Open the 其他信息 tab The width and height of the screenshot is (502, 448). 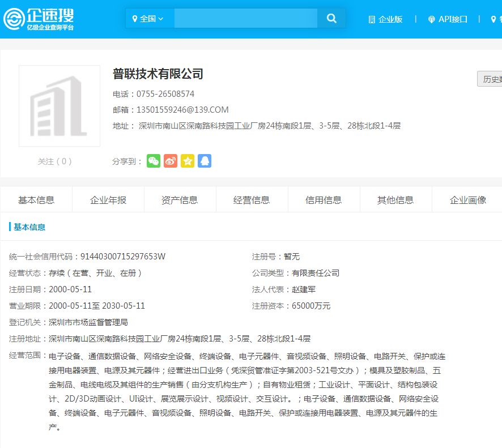coord(395,199)
